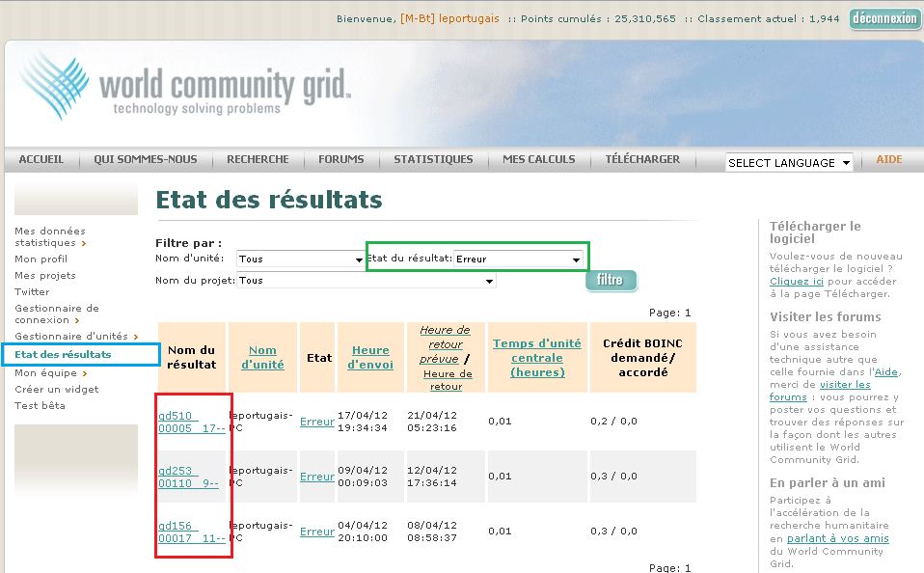924x573 pixels.
Task: Click the Télécharger le logiciel heading
Action: 815,232
